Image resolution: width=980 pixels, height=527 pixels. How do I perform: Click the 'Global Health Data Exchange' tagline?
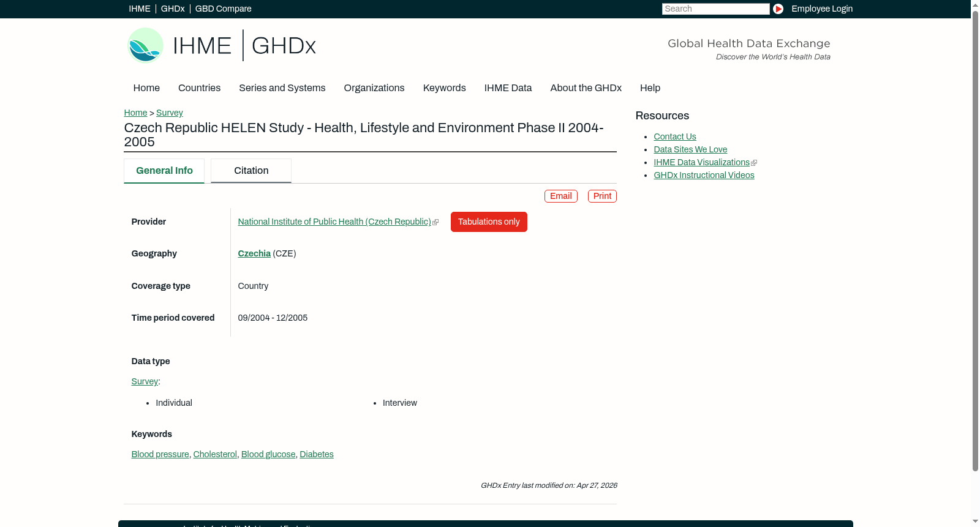coord(749,43)
